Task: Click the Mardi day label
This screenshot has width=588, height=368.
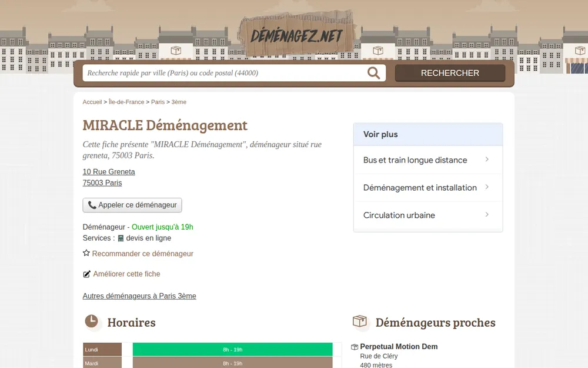Action: pos(102,363)
